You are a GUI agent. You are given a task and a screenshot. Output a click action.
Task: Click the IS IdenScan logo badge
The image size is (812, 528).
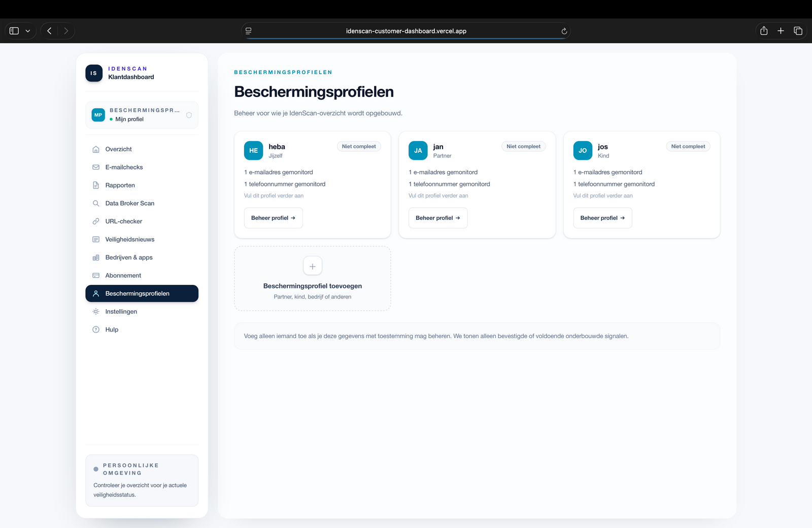pyautogui.click(x=94, y=73)
